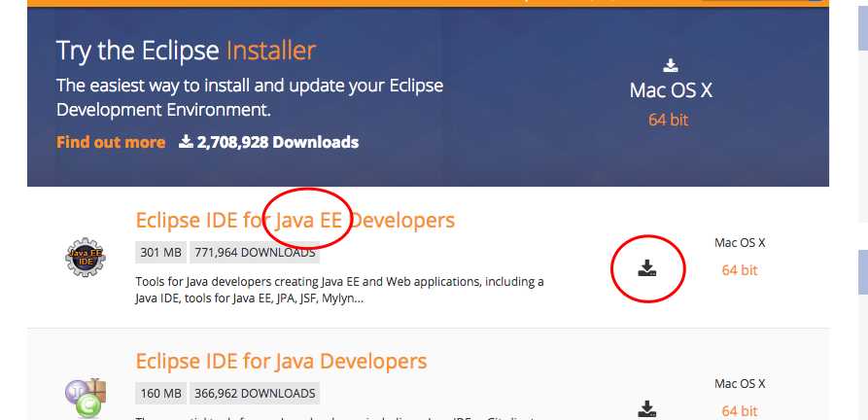This screenshot has height=420, width=868.
Task: Click the Java Developers package download icon
Action: tap(647, 409)
